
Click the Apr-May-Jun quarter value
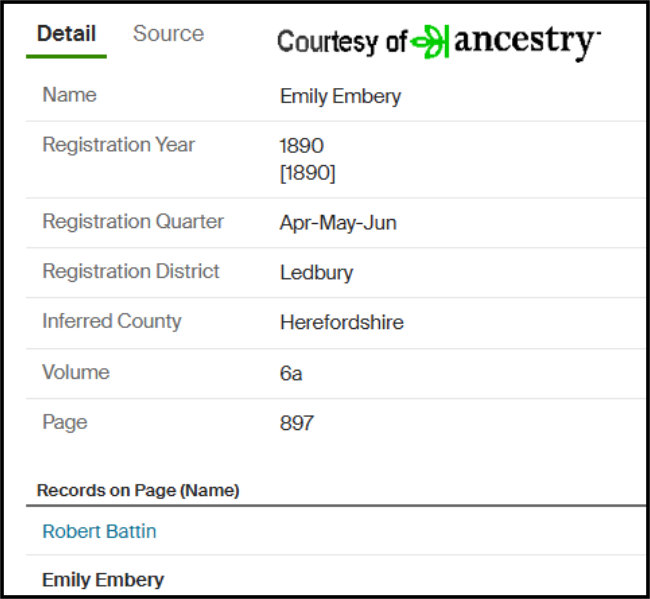(338, 223)
